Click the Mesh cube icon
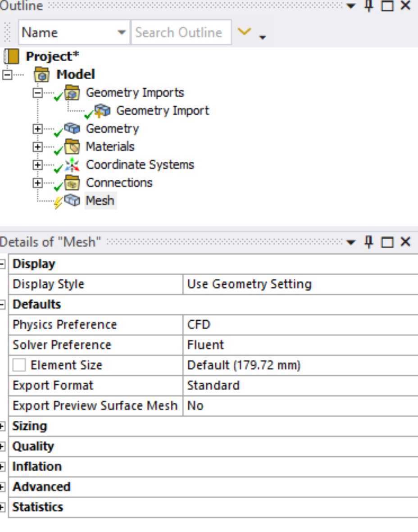Viewport: 418px width, 532px height. [x=72, y=200]
